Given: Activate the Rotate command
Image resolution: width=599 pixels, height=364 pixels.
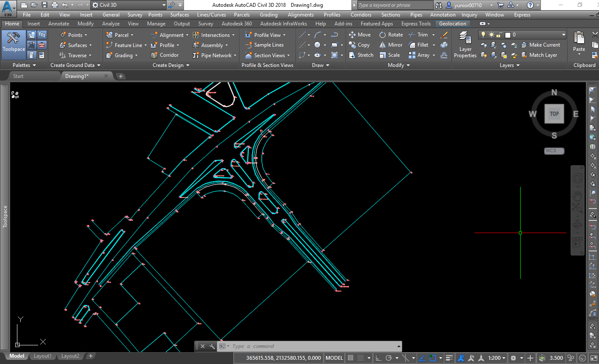Looking at the screenshot, I should pyautogui.click(x=390, y=34).
